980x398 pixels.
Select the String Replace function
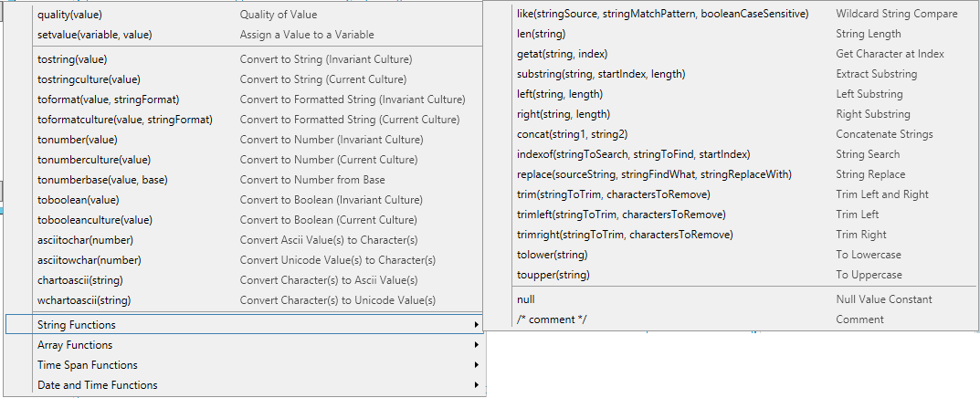(653, 174)
